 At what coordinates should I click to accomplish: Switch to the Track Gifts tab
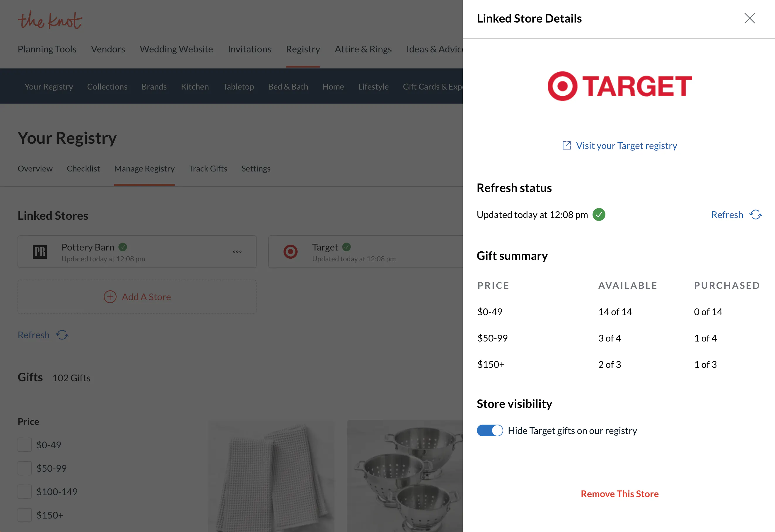[208, 168]
